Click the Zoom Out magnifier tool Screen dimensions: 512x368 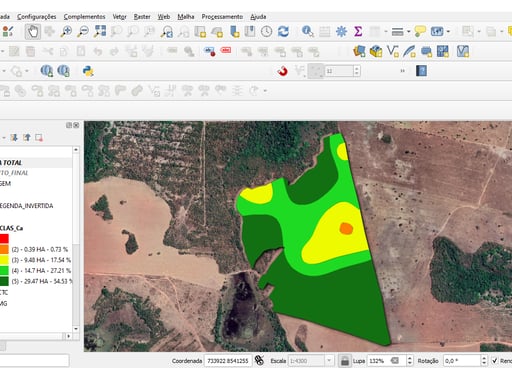tap(83, 32)
